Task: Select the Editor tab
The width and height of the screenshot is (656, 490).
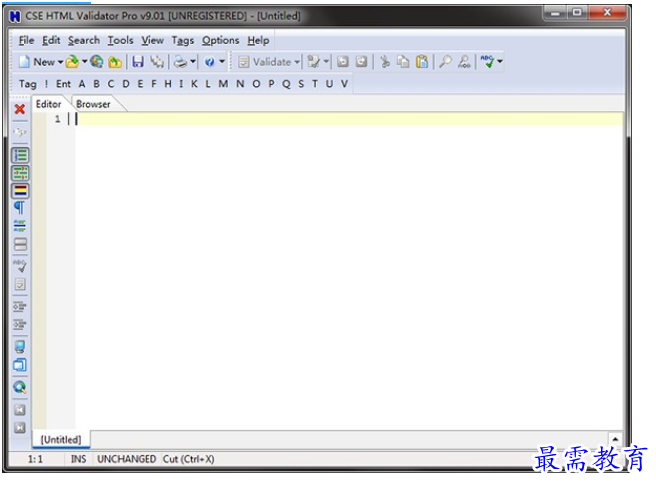Action: click(x=49, y=104)
